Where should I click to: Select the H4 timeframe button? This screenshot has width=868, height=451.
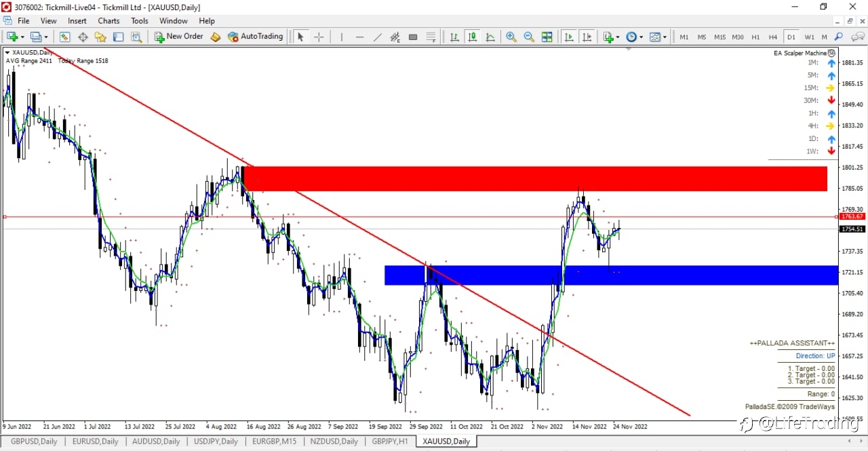[773, 37]
